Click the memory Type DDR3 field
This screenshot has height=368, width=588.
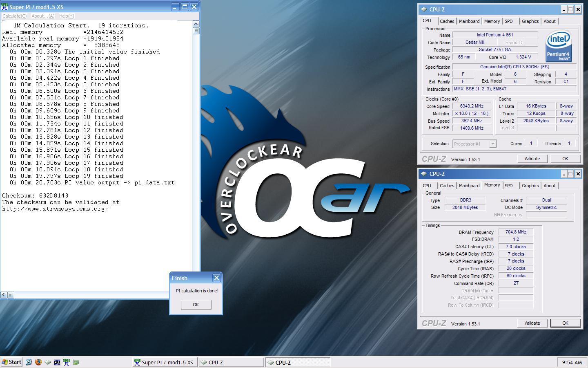(465, 200)
